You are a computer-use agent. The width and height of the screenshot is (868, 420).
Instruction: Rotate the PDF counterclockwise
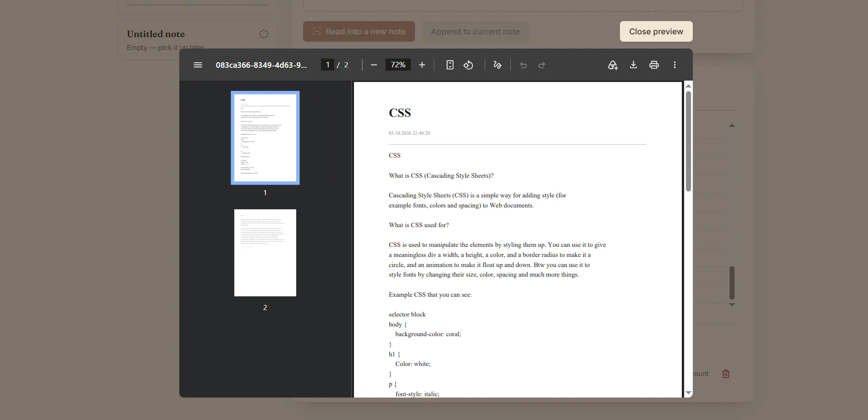[x=468, y=65]
